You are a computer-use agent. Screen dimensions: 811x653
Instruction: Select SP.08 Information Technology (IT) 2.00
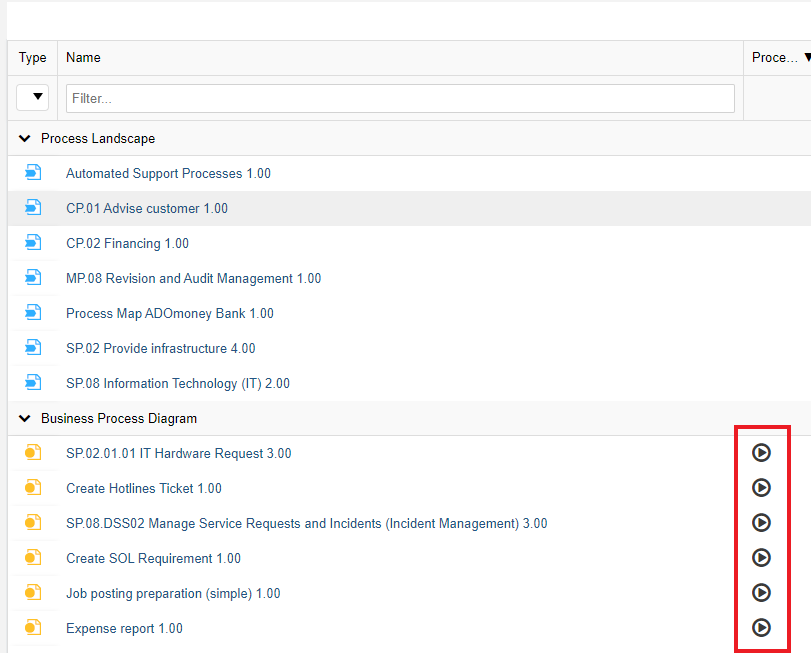point(178,383)
